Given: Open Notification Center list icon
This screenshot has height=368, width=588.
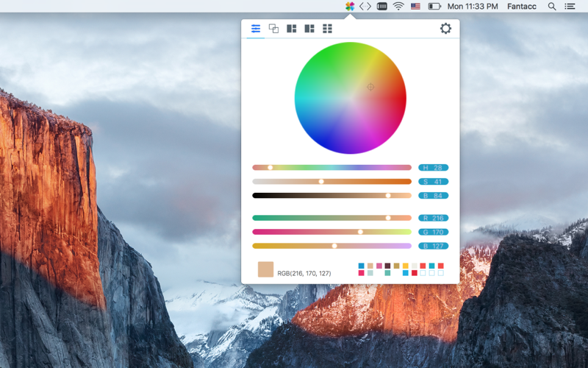Looking at the screenshot, I should click(570, 6).
